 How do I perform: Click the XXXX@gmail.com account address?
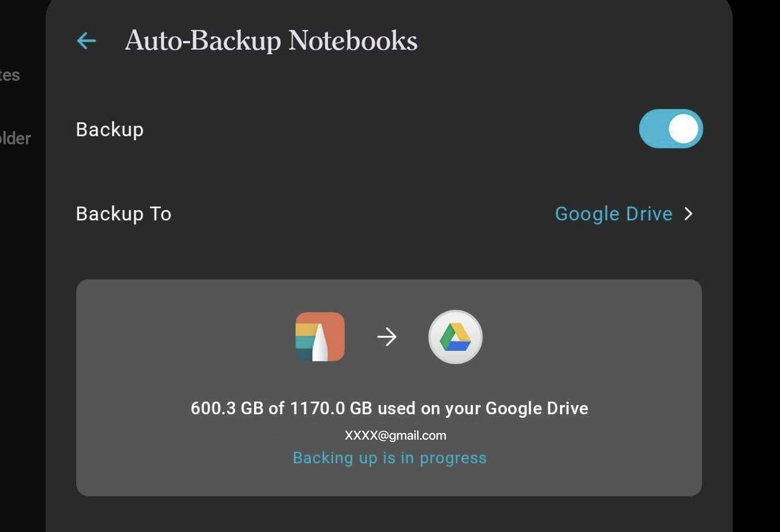click(x=395, y=435)
